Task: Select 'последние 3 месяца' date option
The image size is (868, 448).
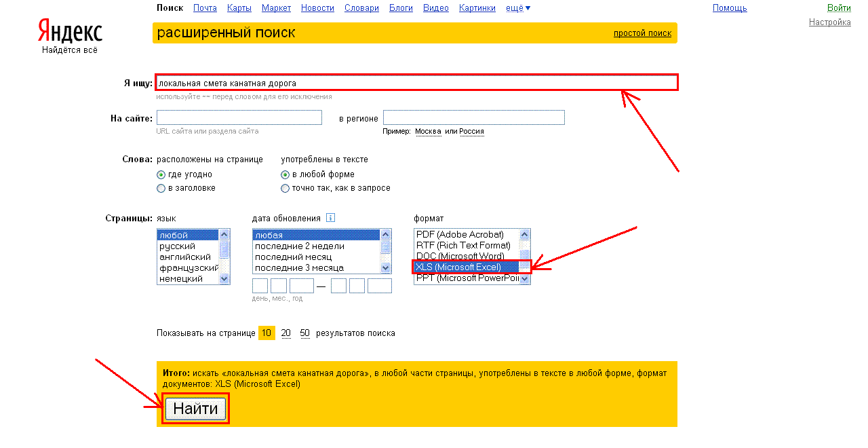Action: click(317, 267)
